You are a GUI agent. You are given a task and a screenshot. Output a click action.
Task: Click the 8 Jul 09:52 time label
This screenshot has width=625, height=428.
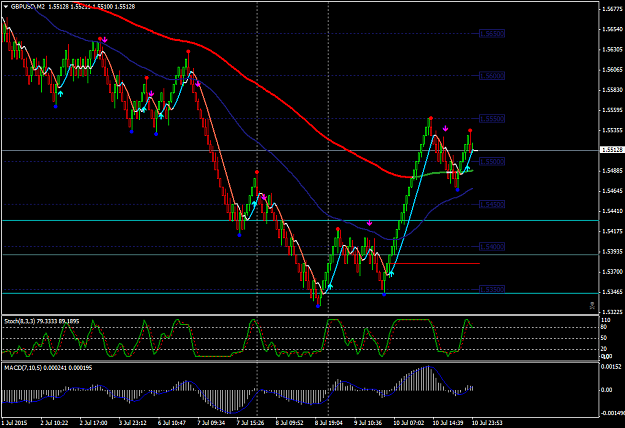click(290, 422)
